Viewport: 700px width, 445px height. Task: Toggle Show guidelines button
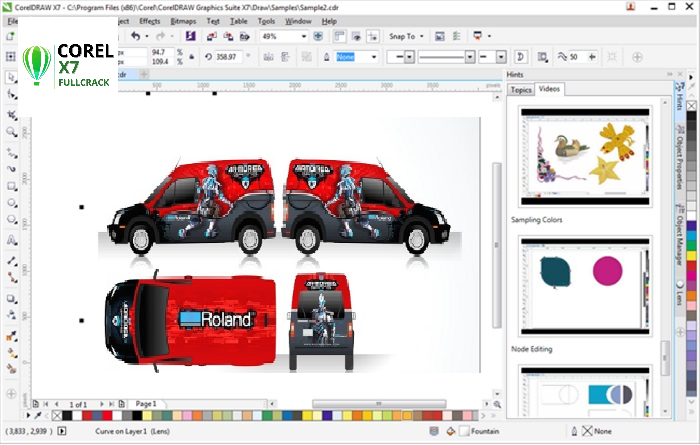pos(372,36)
